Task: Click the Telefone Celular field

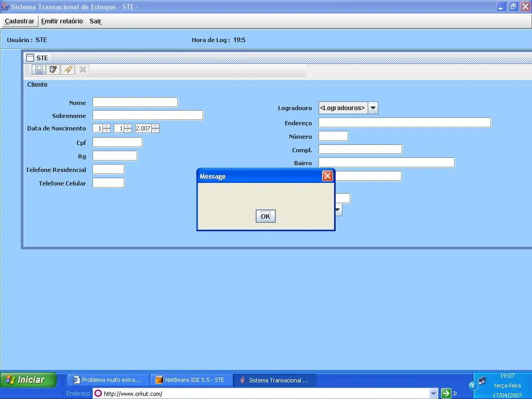Action: click(x=109, y=183)
